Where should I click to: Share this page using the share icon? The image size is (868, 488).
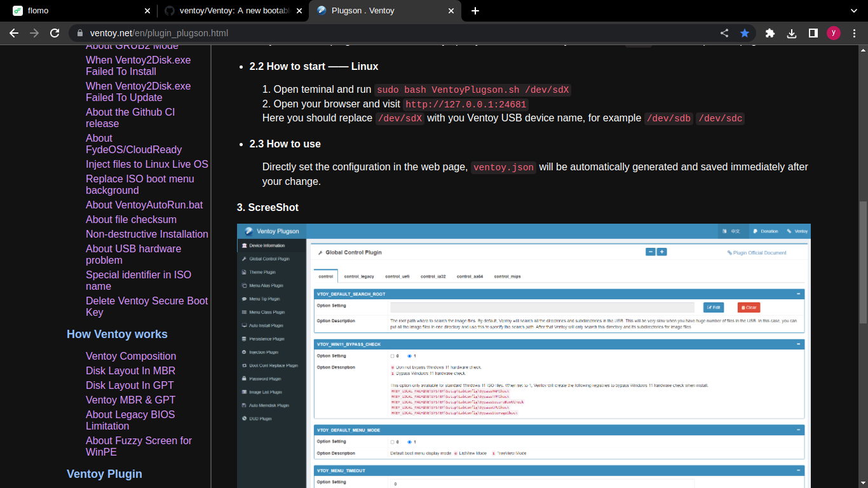724,33
